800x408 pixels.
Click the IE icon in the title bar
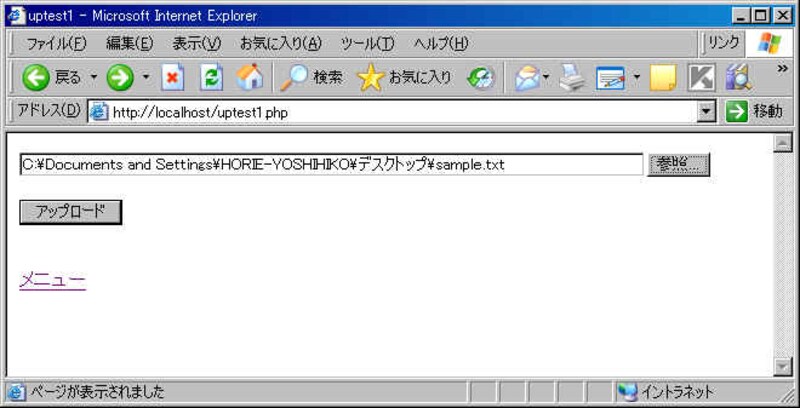pos(15,16)
